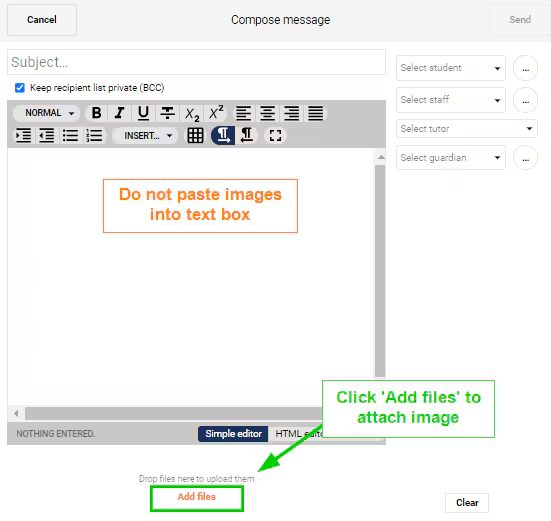Image resolution: width=551 pixels, height=521 pixels.
Task: Select the subscript icon
Action: (192, 113)
